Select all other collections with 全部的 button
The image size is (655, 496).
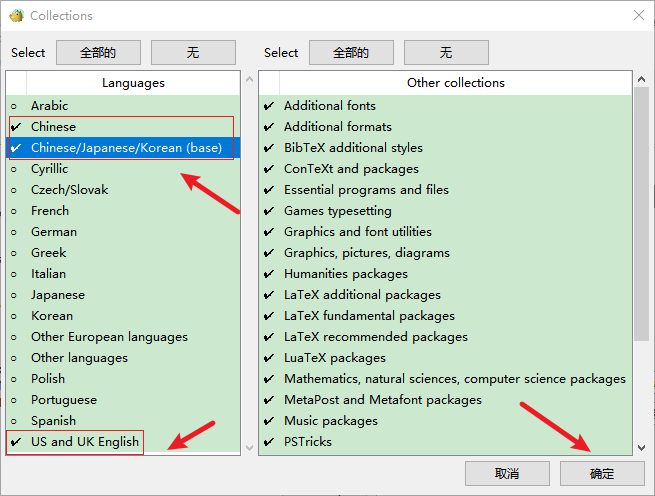[x=351, y=53]
